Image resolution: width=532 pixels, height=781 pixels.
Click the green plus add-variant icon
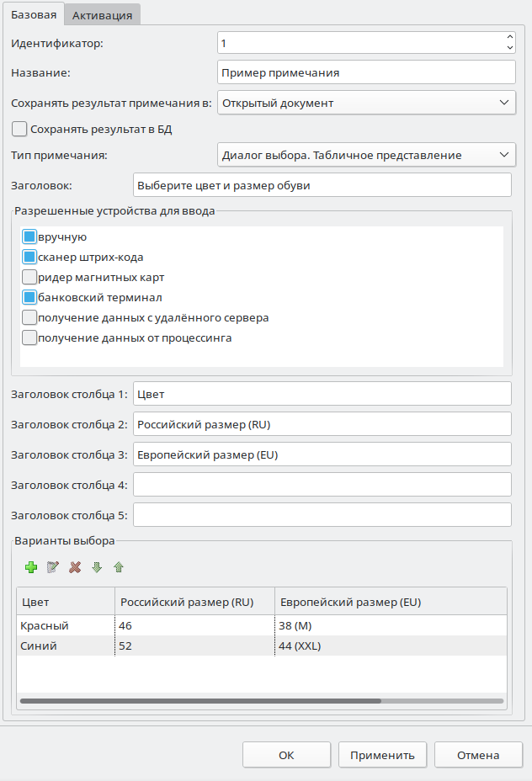[x=31, y=567]
